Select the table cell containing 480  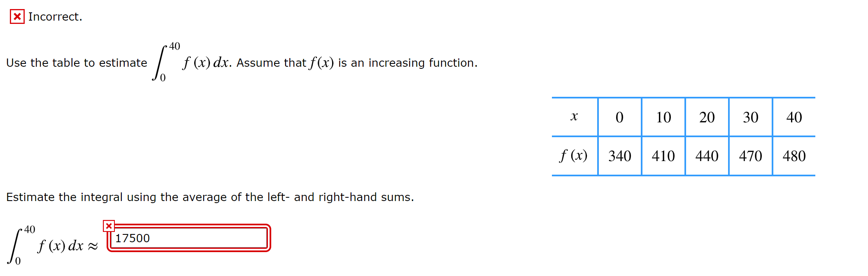pyautogui.click(x=794, y=156)
